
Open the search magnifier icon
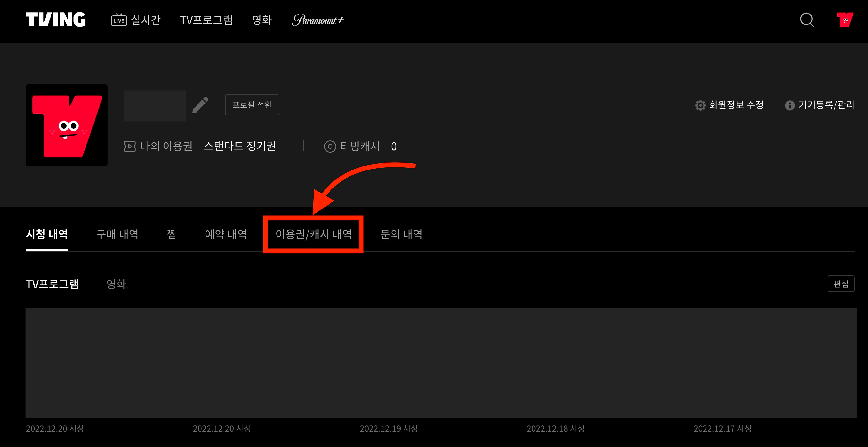click(807, 20)
